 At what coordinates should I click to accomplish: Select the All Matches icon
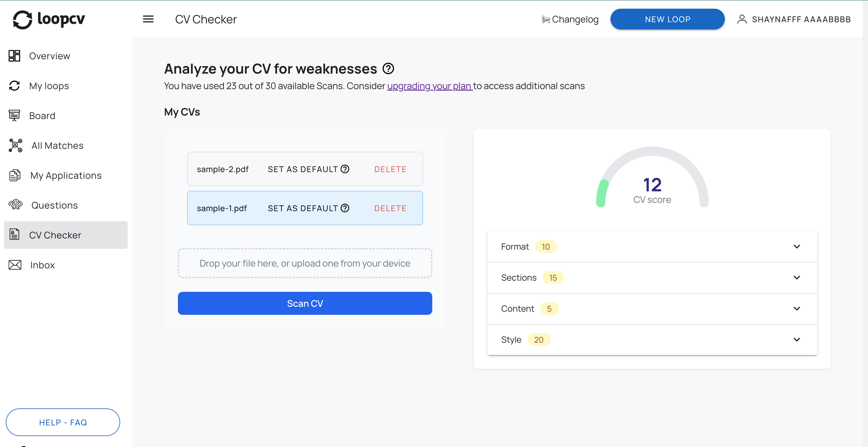pos(15,145)
